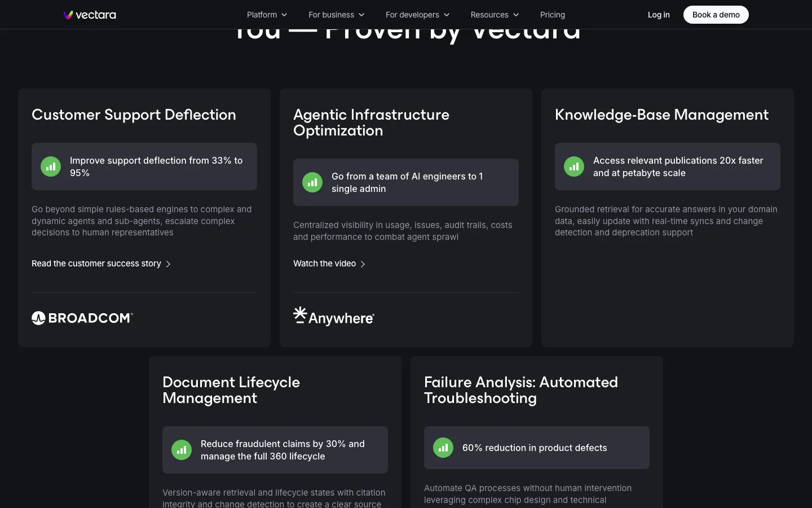Click the Vectara logo in the header

(x=90, y=15)
